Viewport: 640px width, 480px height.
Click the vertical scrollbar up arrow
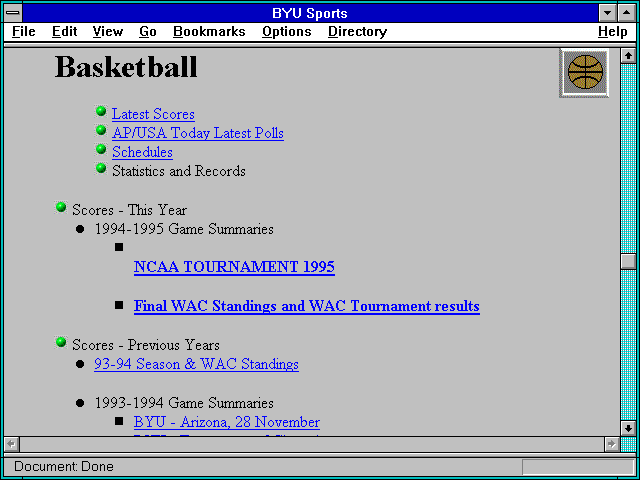(628, 56)
